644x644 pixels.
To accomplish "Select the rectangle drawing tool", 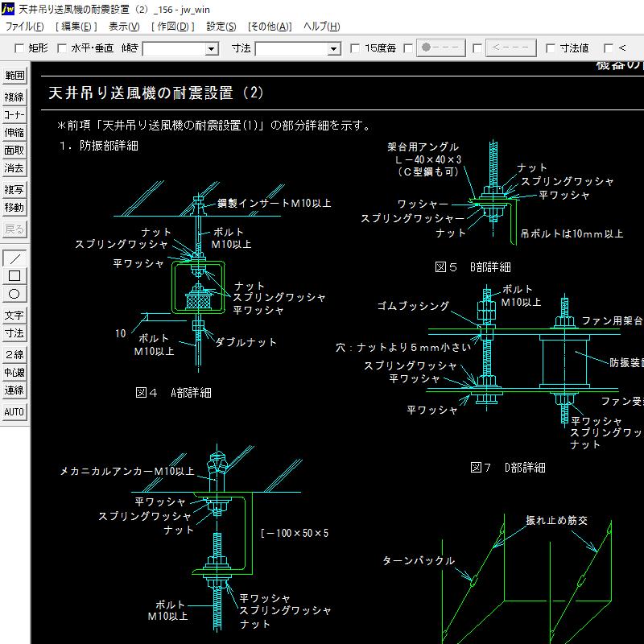I will (14, 275).
